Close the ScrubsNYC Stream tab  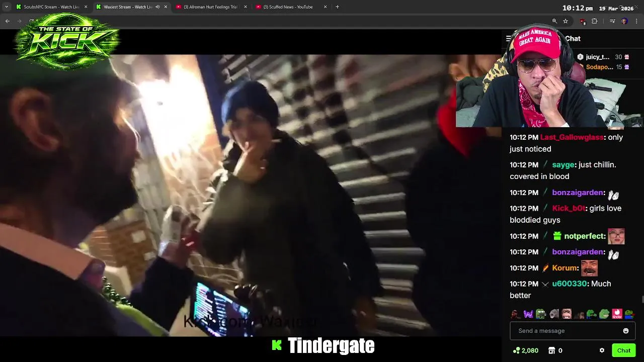[86, 7]
